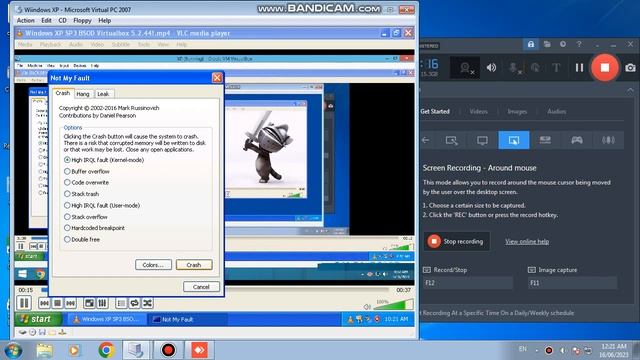The image size is (640, 360).
Task: Select the Stack overflow option
Action: (x=86, y=217)
